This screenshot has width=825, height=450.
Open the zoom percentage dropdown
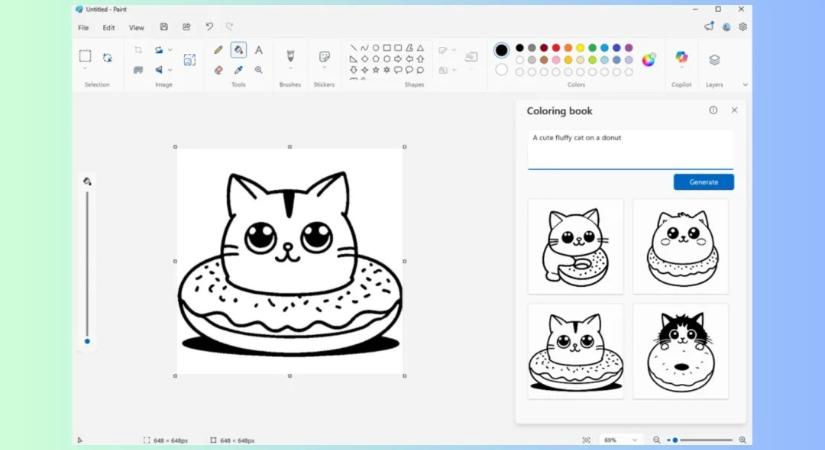tap(621, 439)
